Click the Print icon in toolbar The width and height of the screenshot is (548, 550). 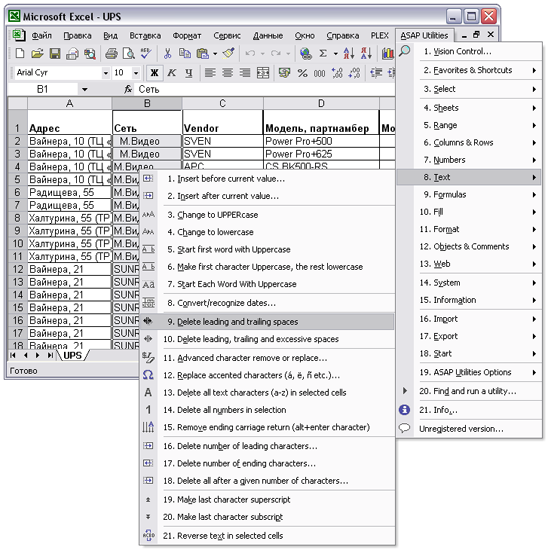pyautogui.click(x=112, y=54)
